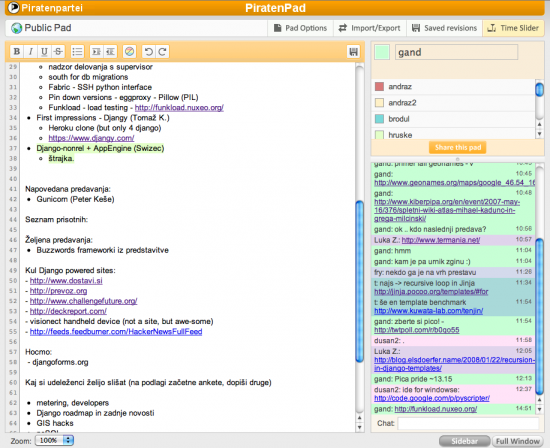Apply strikethrough formatting

(58, 52)
